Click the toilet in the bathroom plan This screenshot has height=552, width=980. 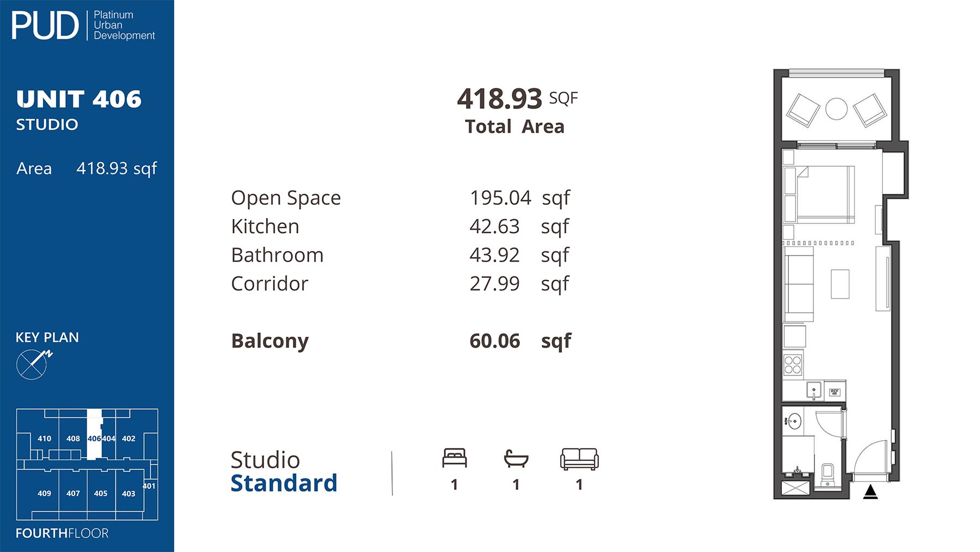click(828, 474)
